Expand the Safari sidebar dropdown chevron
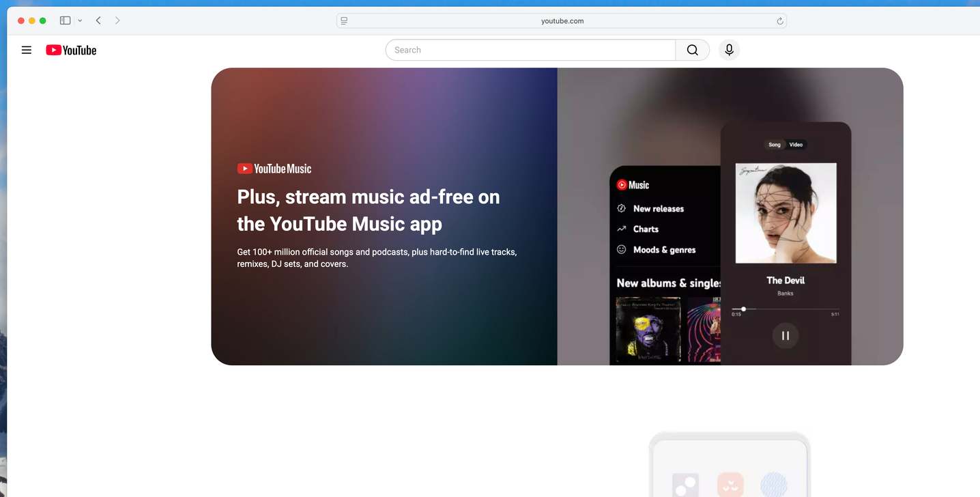This screenshot has width=980, height=497. 80,20
